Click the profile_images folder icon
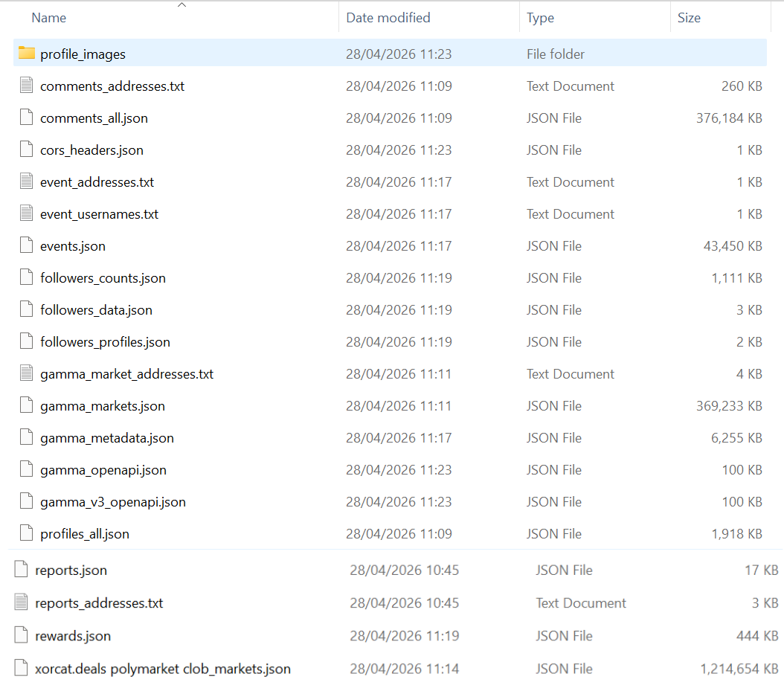The image size is (784, 685). [27, 54]
